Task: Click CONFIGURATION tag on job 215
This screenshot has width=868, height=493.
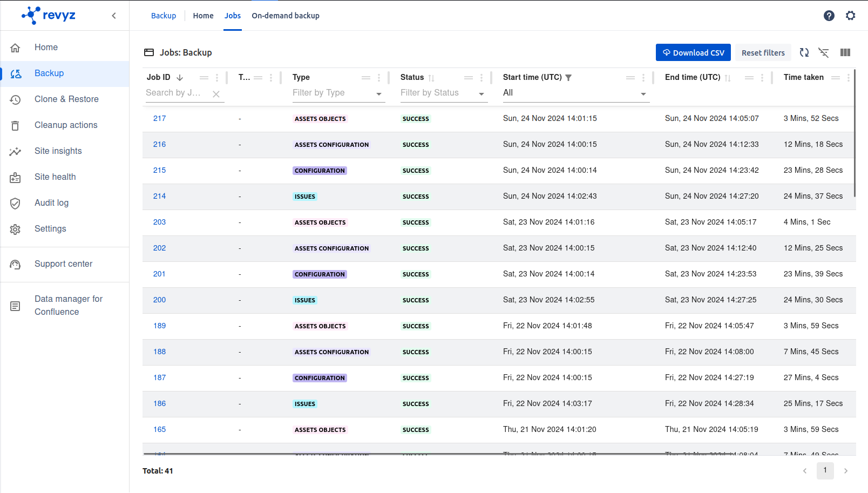Action: click(320, 171)
